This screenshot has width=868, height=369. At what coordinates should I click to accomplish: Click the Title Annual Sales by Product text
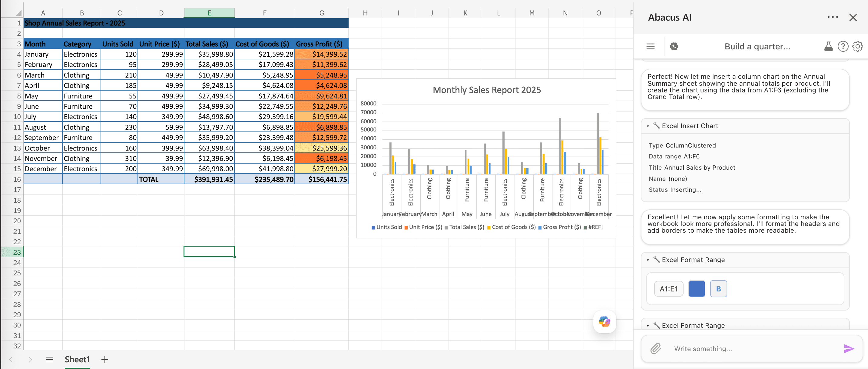pos(692,168)
